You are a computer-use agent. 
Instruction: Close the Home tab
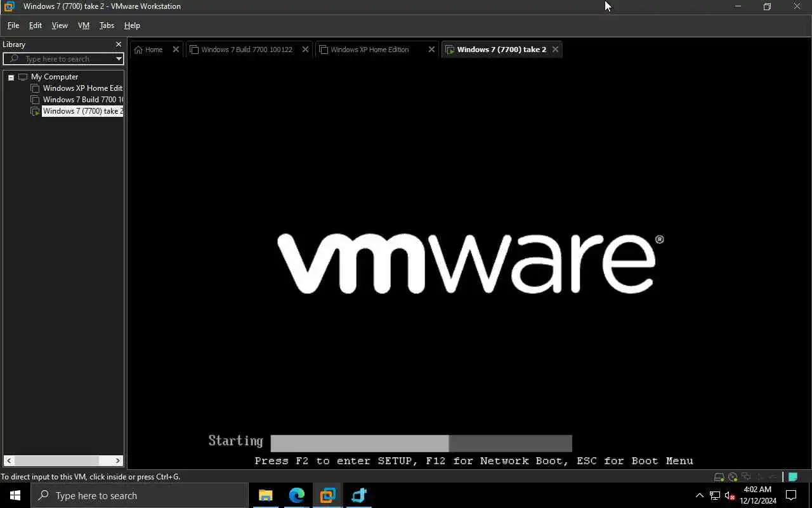[176, 50]
